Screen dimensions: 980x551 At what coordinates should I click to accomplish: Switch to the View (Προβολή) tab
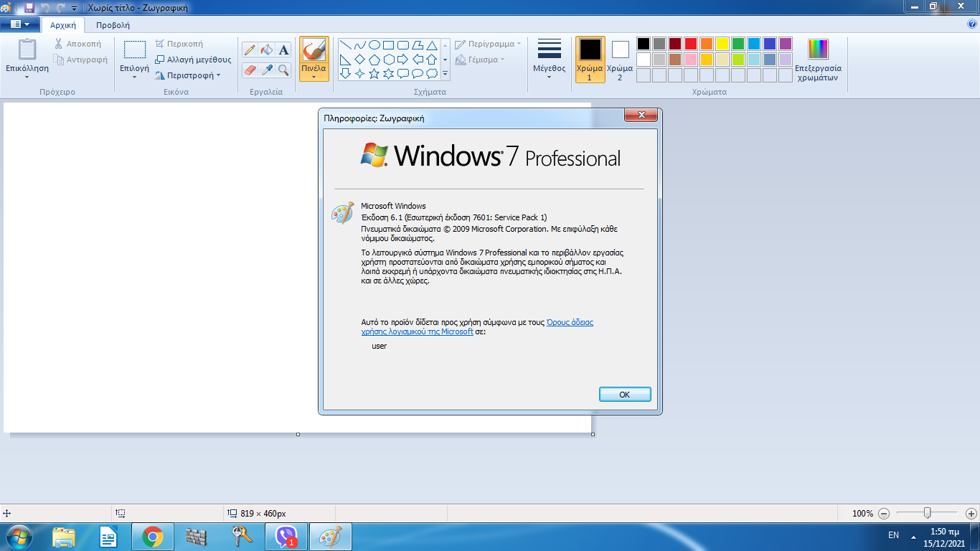pos(113,25)
